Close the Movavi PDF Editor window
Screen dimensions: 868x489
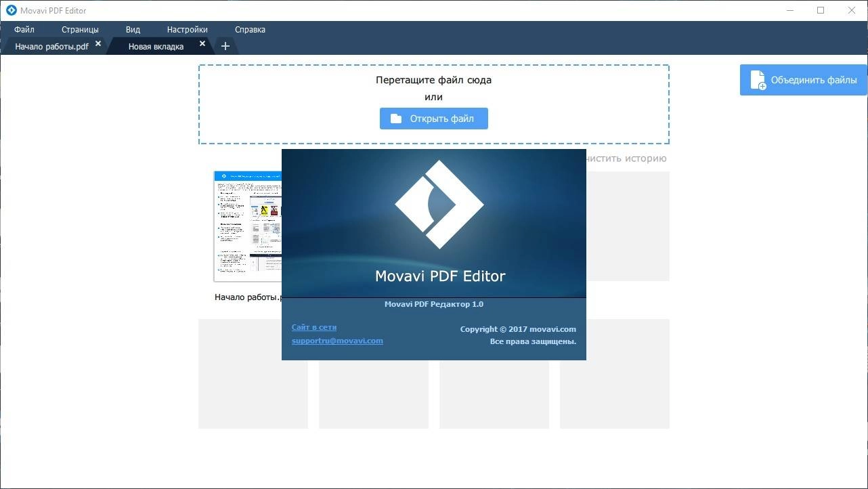coord(852,10)
